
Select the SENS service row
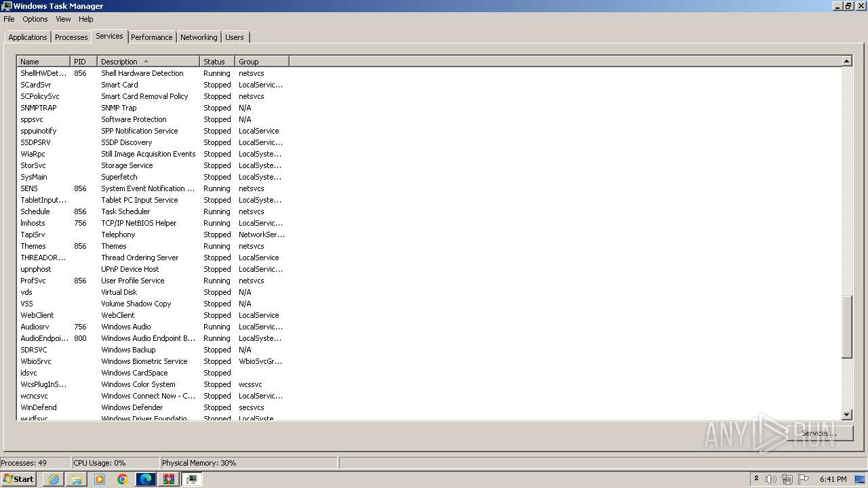pyautogui.click(x=153, y=188)
